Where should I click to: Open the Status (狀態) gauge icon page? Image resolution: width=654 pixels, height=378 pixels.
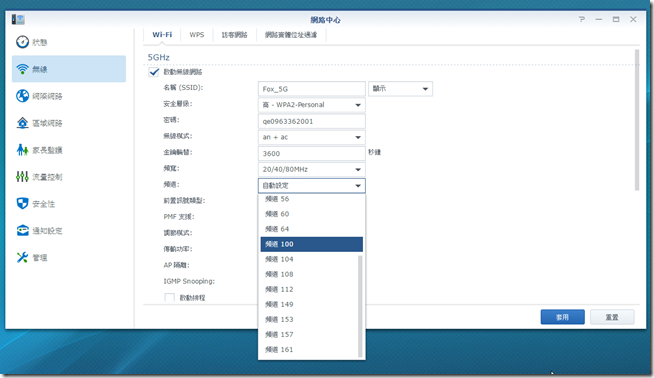coord(23,42)
